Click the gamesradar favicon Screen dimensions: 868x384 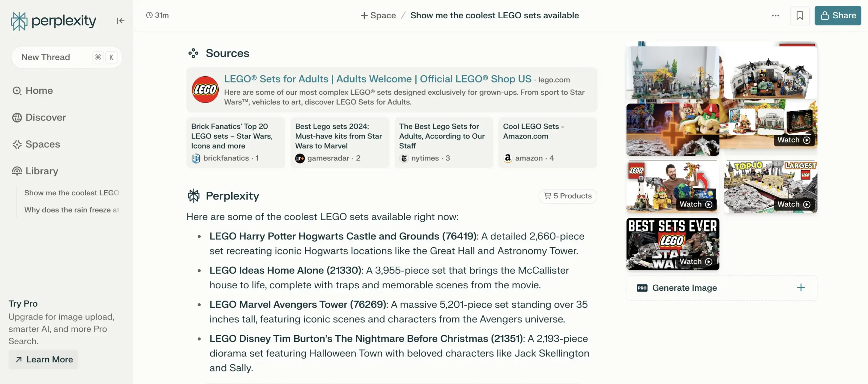(x=300, y=158)
